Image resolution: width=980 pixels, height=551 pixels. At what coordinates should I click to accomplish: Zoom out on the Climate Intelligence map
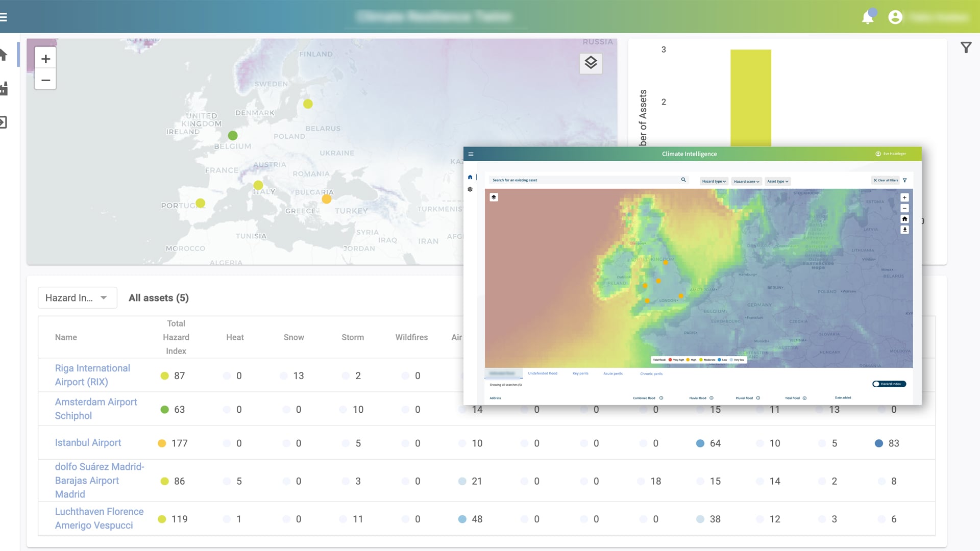[x=904, y=208]
